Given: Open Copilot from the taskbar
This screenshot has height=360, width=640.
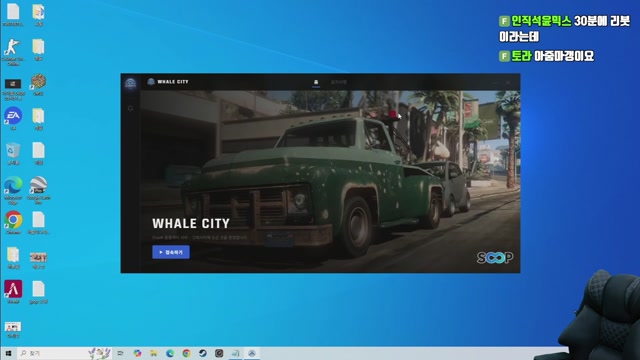Looking at the screenshot, I should coord(137,353).
